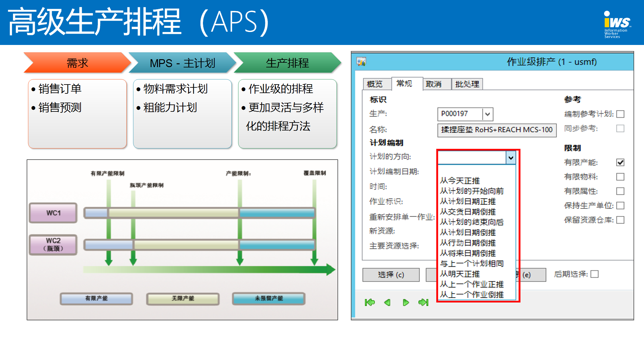Enable the 有限物料 checkbox
644x353 pixels.
(620, 177)
